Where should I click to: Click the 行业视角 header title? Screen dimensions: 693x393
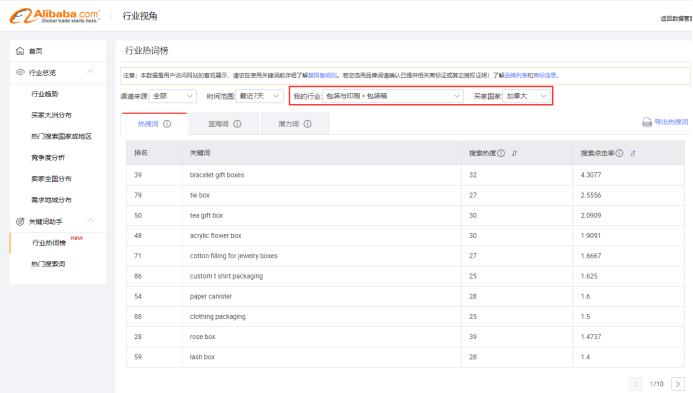click(x=140, y=16)
